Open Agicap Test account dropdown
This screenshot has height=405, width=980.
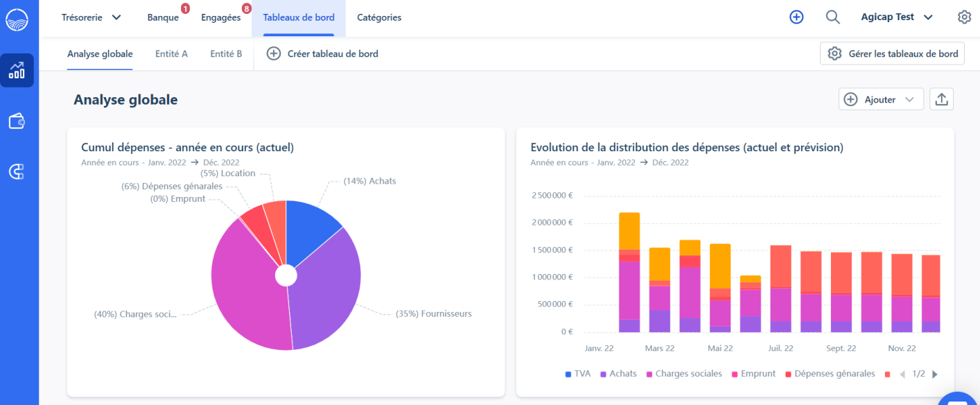click(897, 17)
